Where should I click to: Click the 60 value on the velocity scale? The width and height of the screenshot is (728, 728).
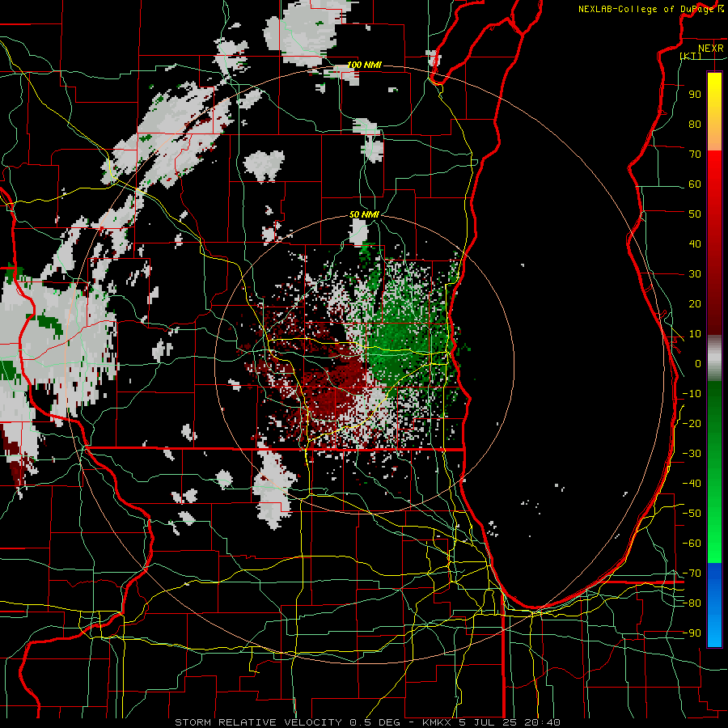[x=695, y=184]
